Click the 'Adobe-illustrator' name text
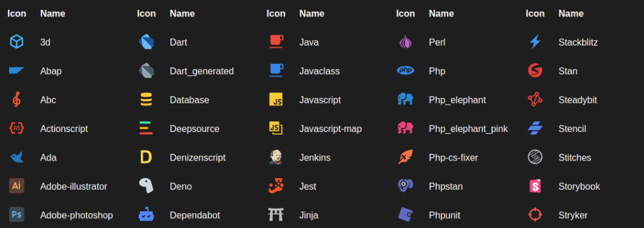644x228 pixels. (74, 186)
